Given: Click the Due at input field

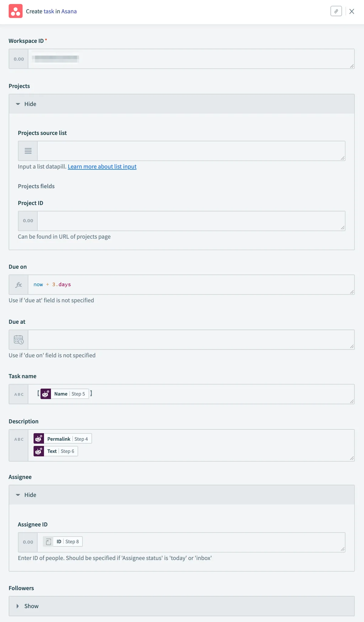Looking at the screenshot, I should point(190,340).
